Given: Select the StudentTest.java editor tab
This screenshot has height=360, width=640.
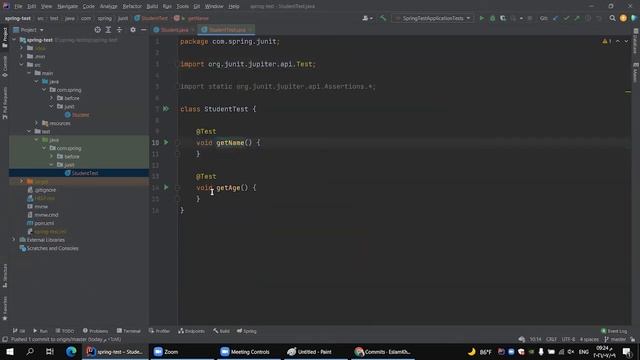Looking at the screenshot, I should [x=226, y=30].
